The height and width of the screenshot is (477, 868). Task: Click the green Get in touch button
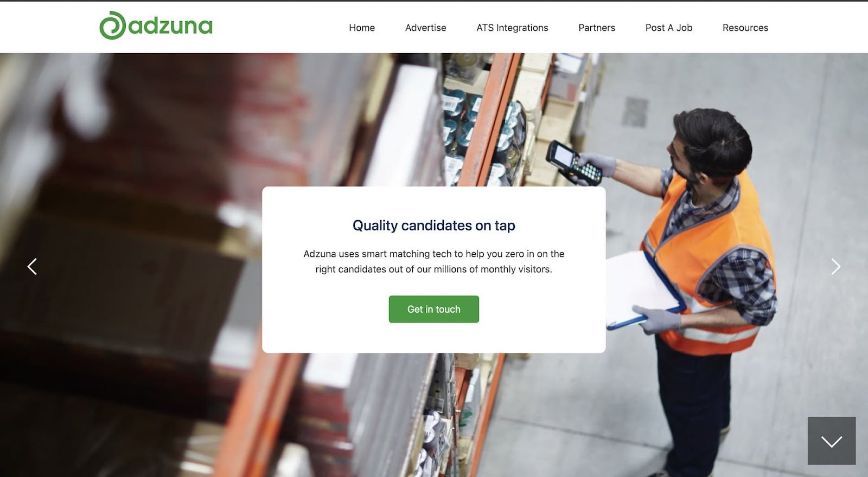(434, 309)
